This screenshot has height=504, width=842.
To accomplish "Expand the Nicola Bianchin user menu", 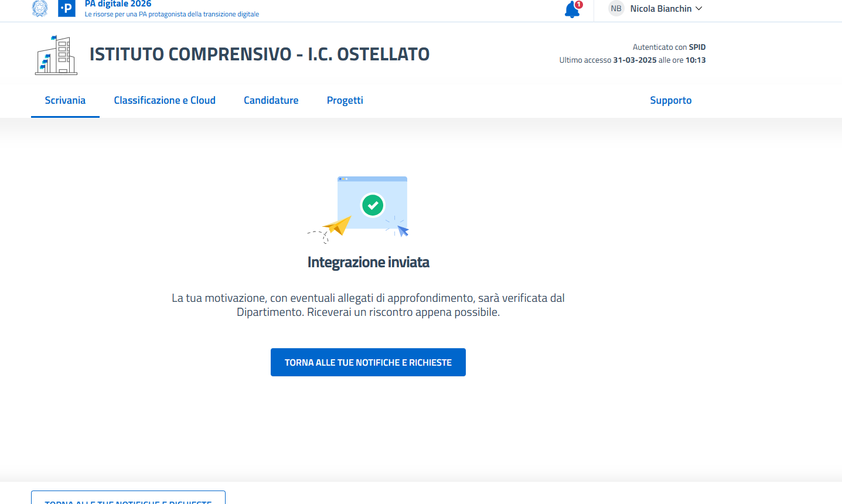I will pos(660,9).
